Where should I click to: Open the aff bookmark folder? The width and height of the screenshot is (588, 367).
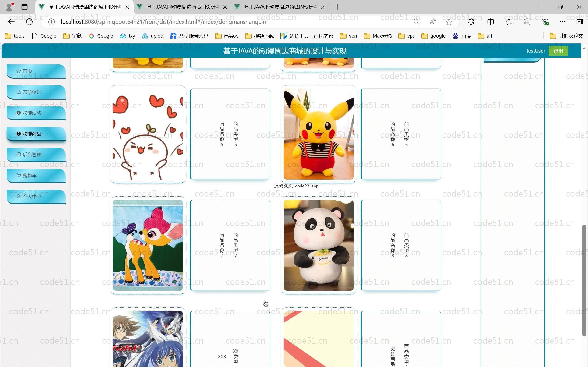click(485, 36)
